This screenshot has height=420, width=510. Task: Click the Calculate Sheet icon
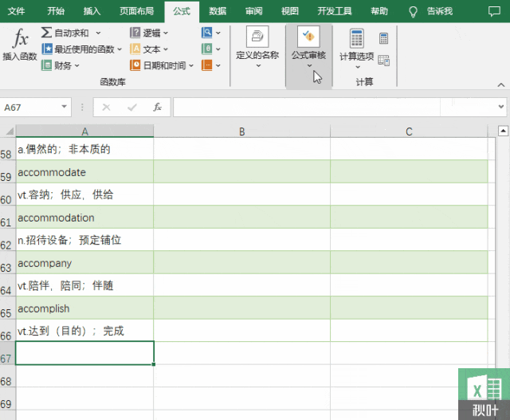pyautogui.click(x=384, y=61)
